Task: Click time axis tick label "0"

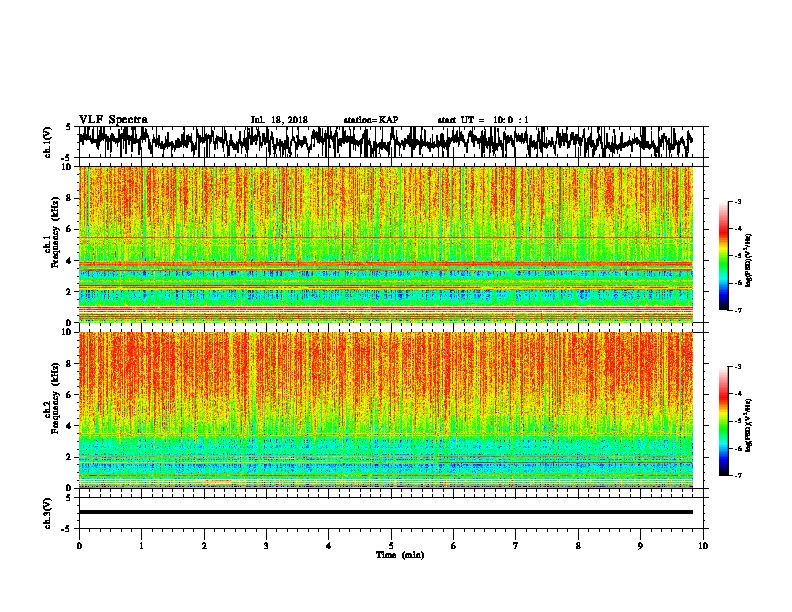Action: [x=79, y=546]
